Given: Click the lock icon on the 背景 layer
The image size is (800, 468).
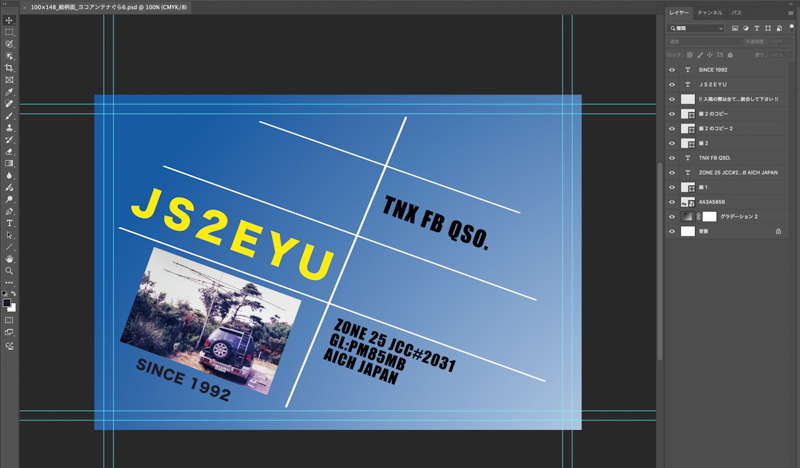Looking at the screenshot, I should click(778, 231).
